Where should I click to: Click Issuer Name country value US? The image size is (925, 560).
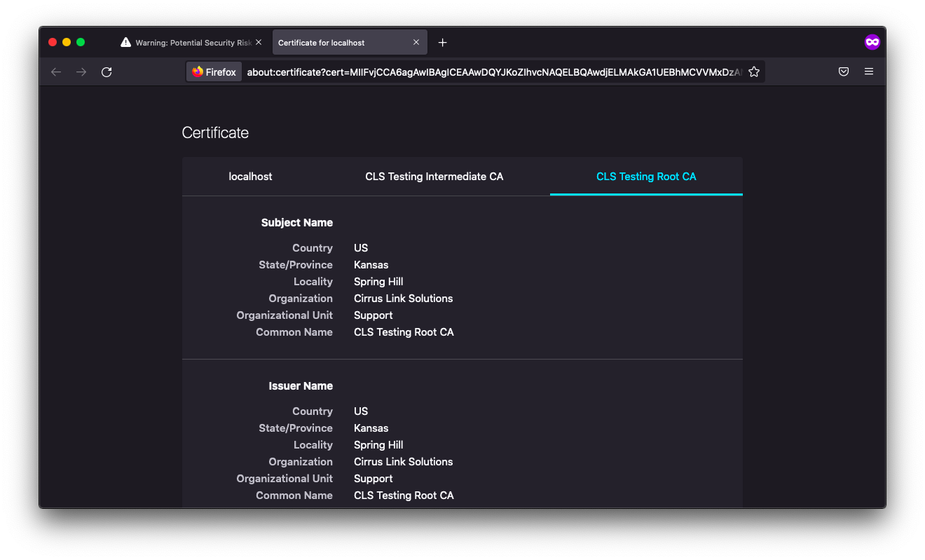click(361, 411)
